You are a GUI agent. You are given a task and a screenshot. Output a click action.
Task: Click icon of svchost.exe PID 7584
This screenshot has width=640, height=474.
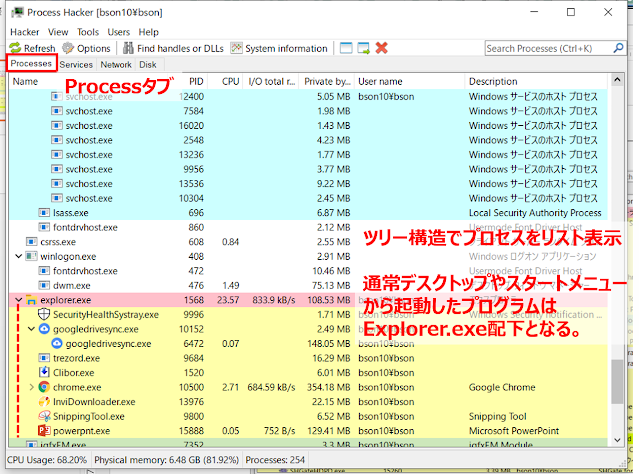(57, 111)
